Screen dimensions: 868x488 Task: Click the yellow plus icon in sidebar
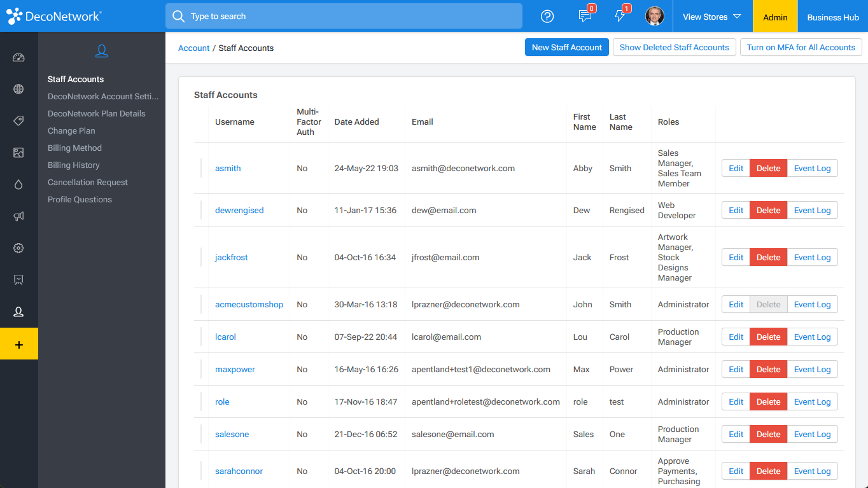tap(19, 344)
